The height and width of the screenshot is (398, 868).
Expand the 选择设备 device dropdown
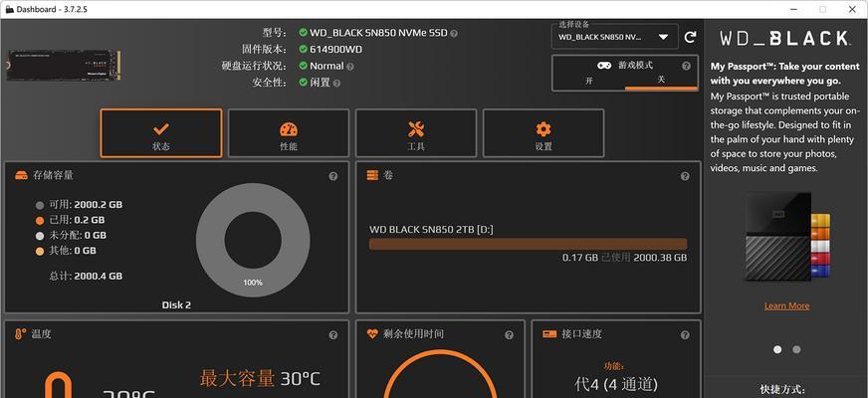coord(614,37)
